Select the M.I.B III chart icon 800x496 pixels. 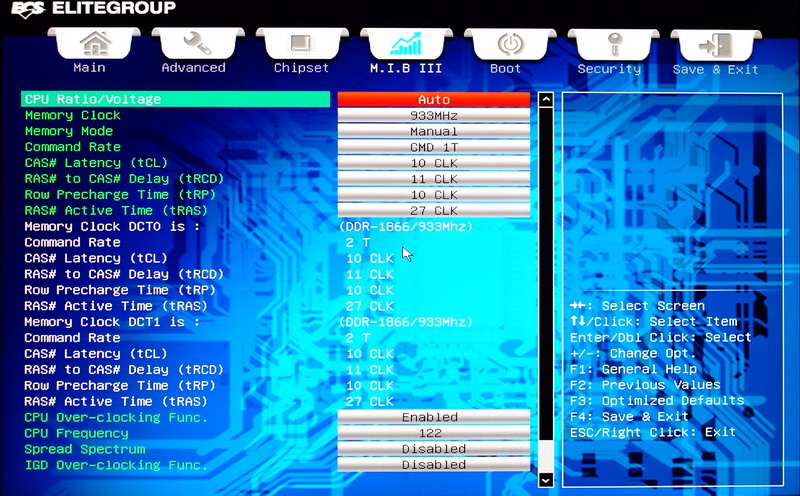[x=406, y=43]
